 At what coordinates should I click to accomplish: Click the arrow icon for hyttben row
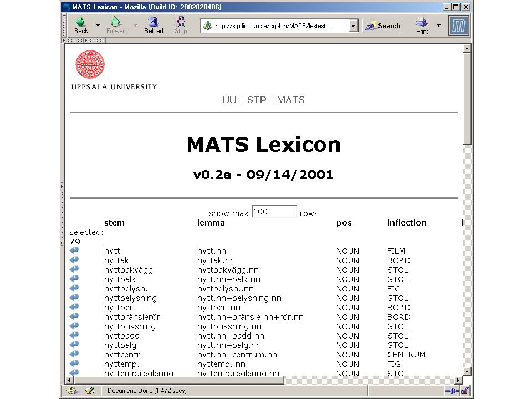pos(74,307)
